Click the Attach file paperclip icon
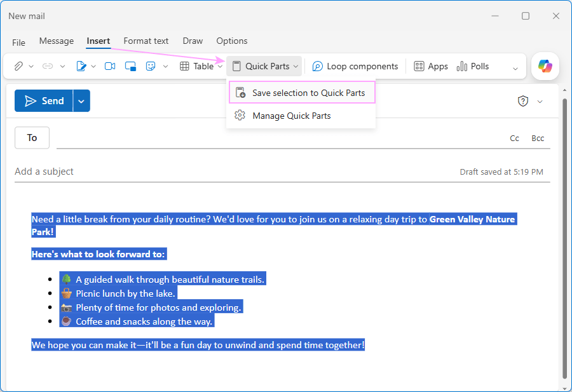The height and width of the screenshot is (392, 572). [x=18, y=66]
